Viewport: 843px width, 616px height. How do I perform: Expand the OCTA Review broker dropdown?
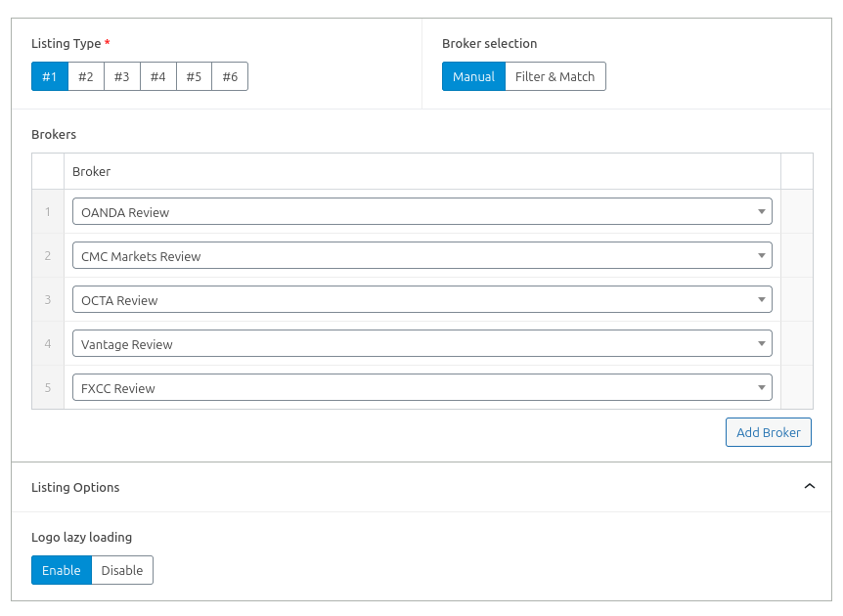pos(421,300)
